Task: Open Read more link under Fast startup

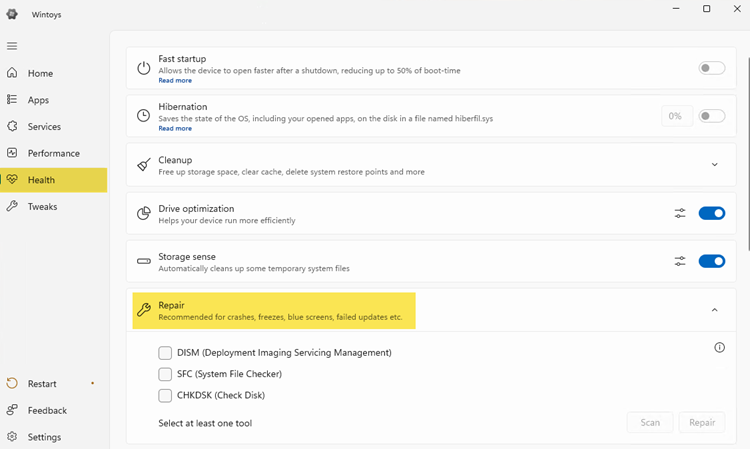Action: [x=175, y=80]
